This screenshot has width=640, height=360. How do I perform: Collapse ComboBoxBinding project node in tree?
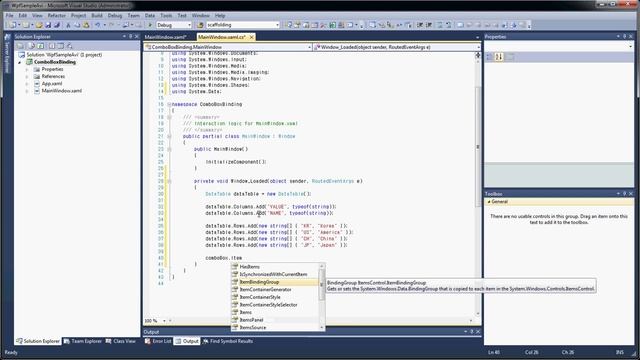(x=20, y=62)
